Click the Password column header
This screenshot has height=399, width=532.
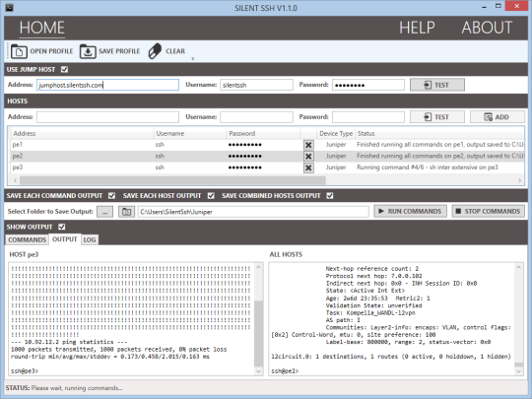click(263, 134)
